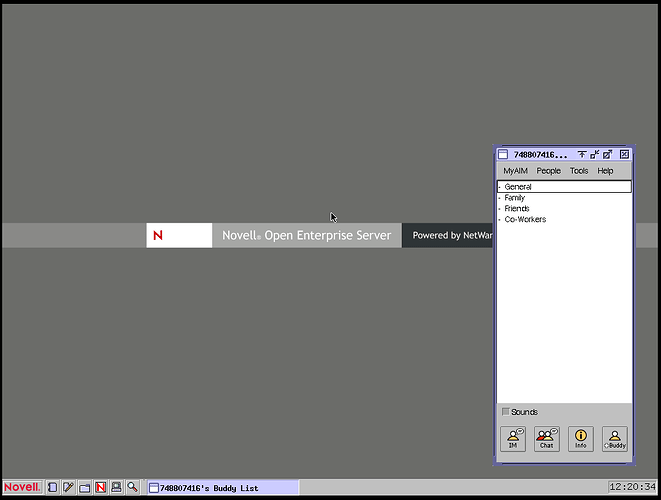Start a Chat from Buddy List
The image size is (661, 500).
547,438
